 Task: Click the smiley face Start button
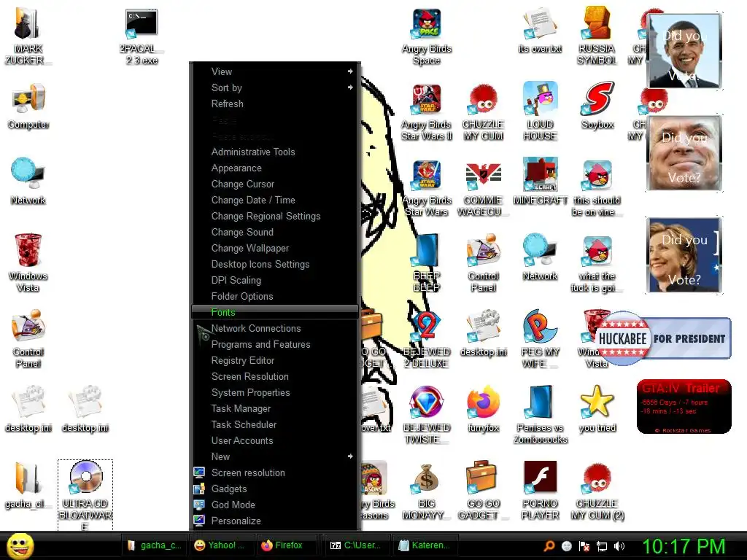coord(20,545)
